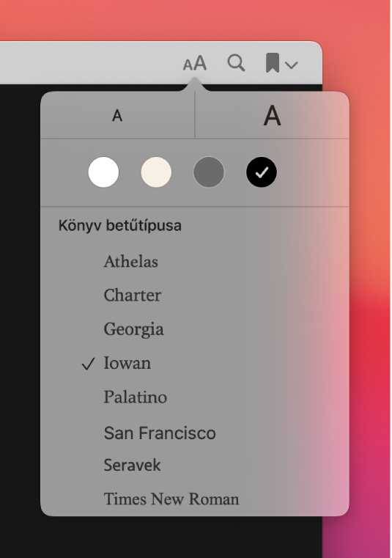
Task: Select the gray background theme
Action: pyautogui.click(x=209, y=172)
